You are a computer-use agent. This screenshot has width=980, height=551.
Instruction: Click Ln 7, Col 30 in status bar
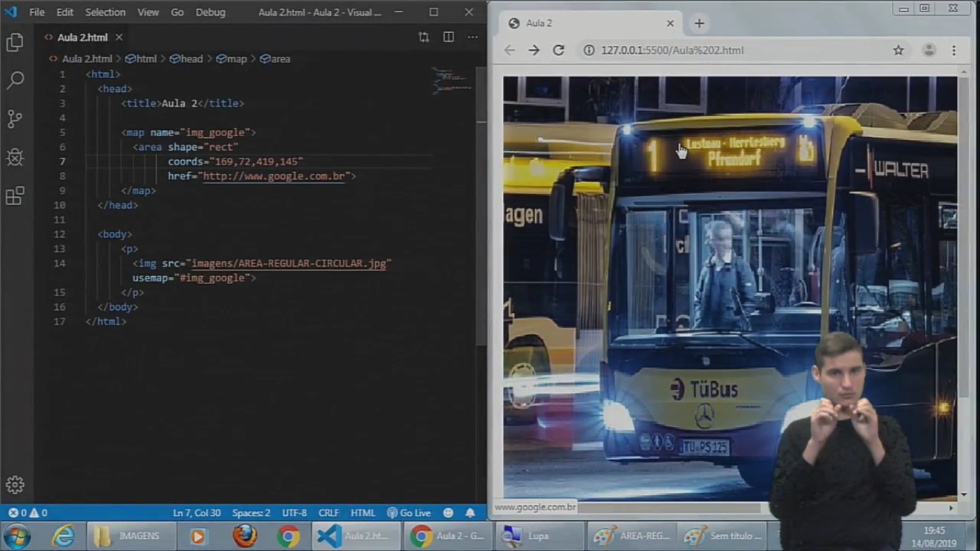(196, 513)
